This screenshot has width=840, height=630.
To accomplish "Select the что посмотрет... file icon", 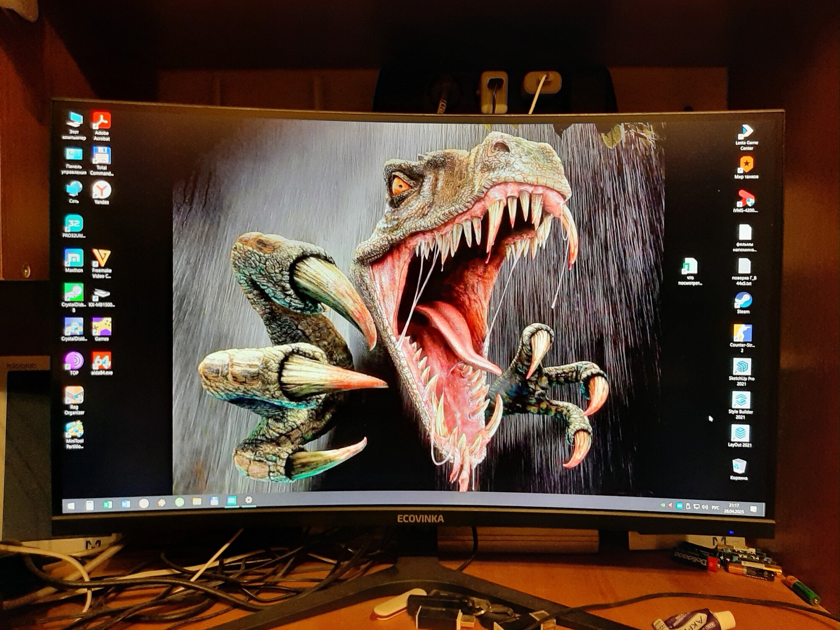I will (690, 271).
